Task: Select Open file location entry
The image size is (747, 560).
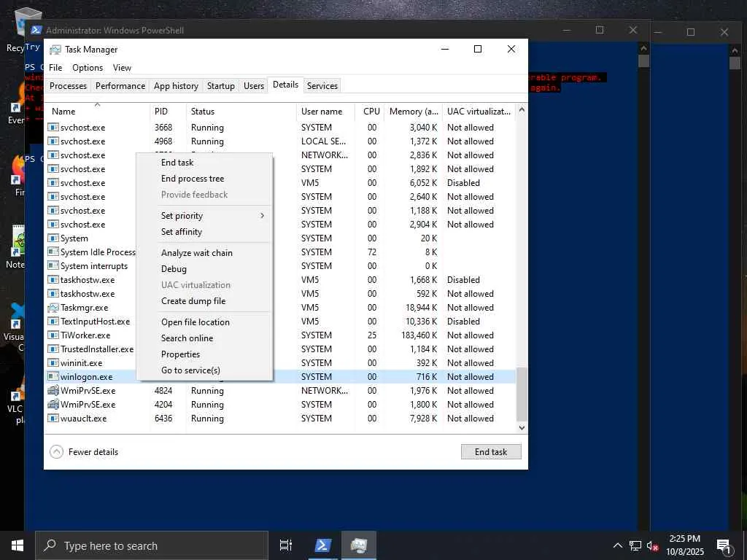Action: (x=196, y=322)
